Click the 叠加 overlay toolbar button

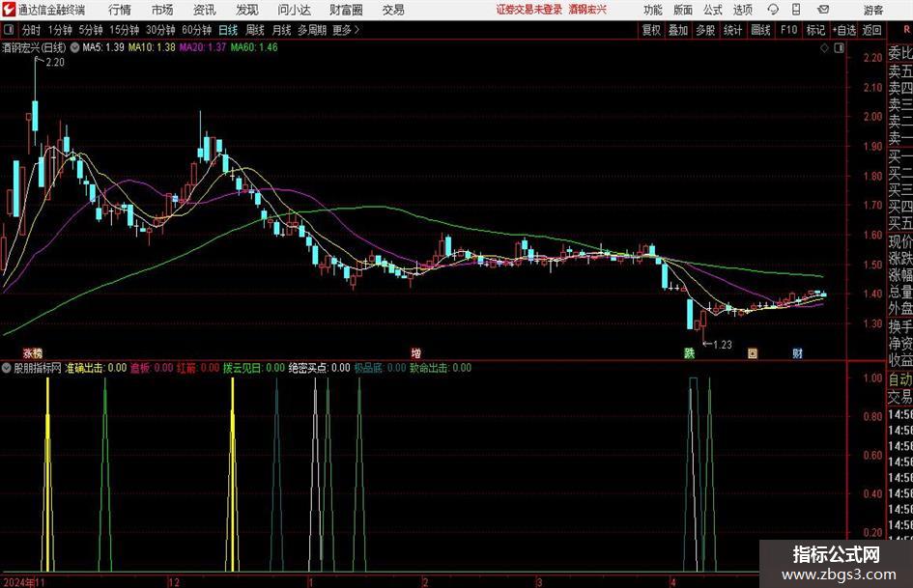(678, 30)
